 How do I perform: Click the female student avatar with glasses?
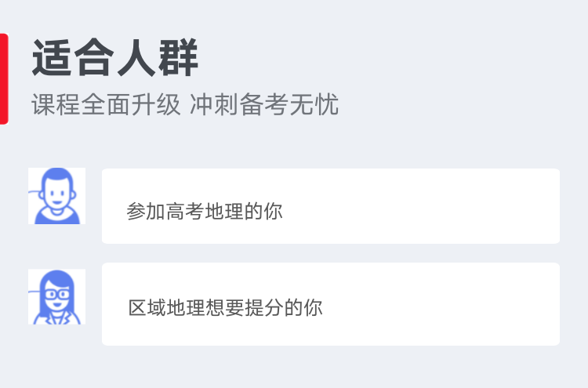click(x=56, y=297)
